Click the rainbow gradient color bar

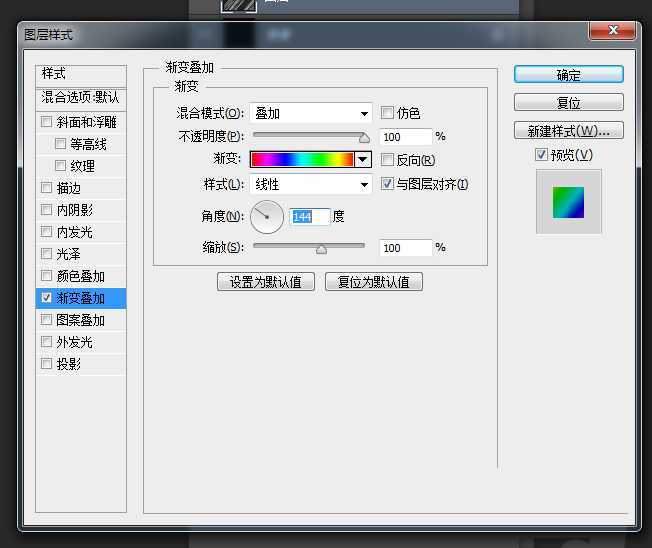pyautogui.click(x=302, y=160)
